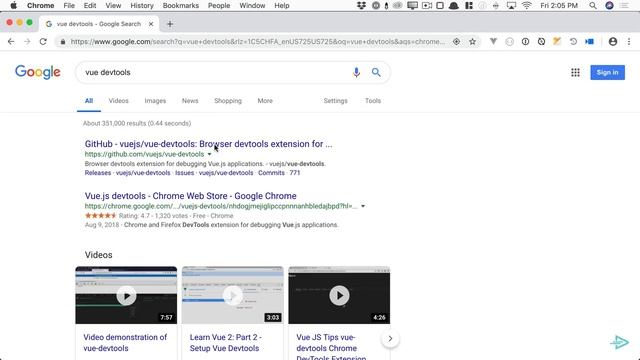The width and height of the screenshot is (640, 360).
Task: Open the Apple menu
Action: coord(13,6)
